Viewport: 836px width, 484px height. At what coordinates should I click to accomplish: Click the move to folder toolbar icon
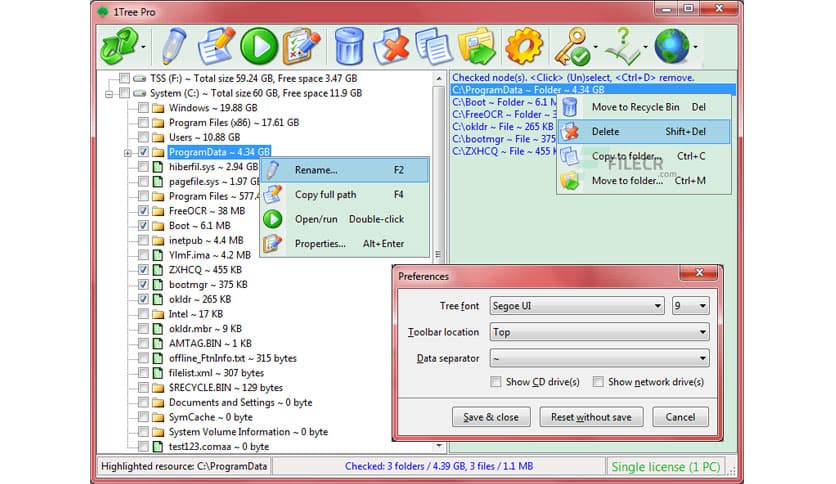pyautogui.click(x=476, y=46)
